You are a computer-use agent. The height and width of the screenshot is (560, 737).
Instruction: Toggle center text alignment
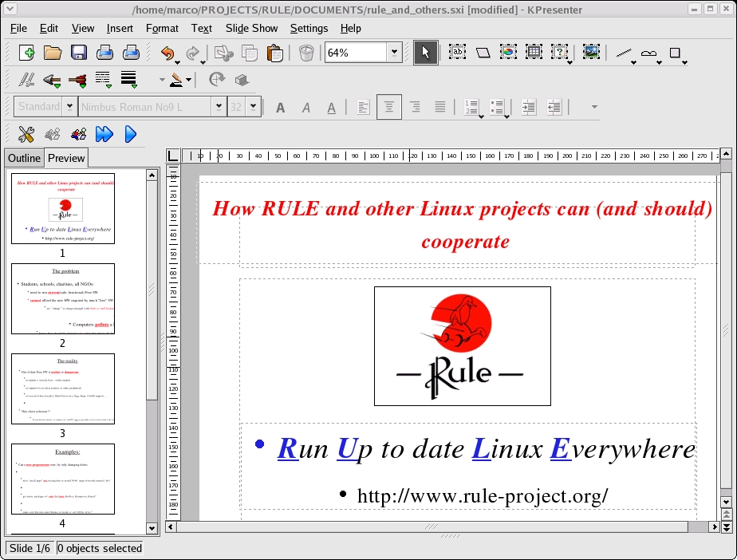[x=388, y=107]
